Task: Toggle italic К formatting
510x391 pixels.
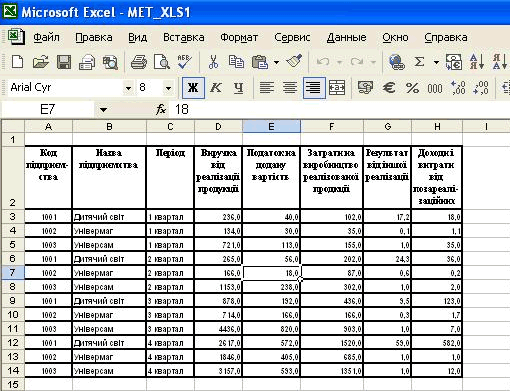Action: (x=216, y=88)
